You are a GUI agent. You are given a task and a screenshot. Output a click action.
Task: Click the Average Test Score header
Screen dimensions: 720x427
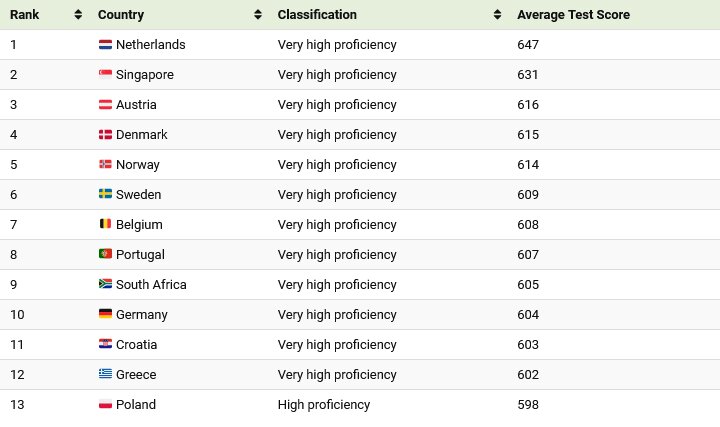click(573, 15)
